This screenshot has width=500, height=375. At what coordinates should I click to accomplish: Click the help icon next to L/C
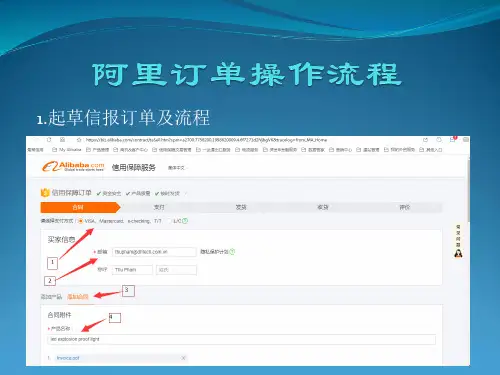point(185,221)
